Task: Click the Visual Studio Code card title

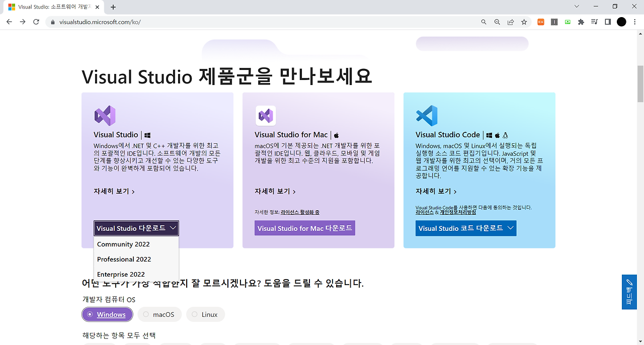Action: 448,135
